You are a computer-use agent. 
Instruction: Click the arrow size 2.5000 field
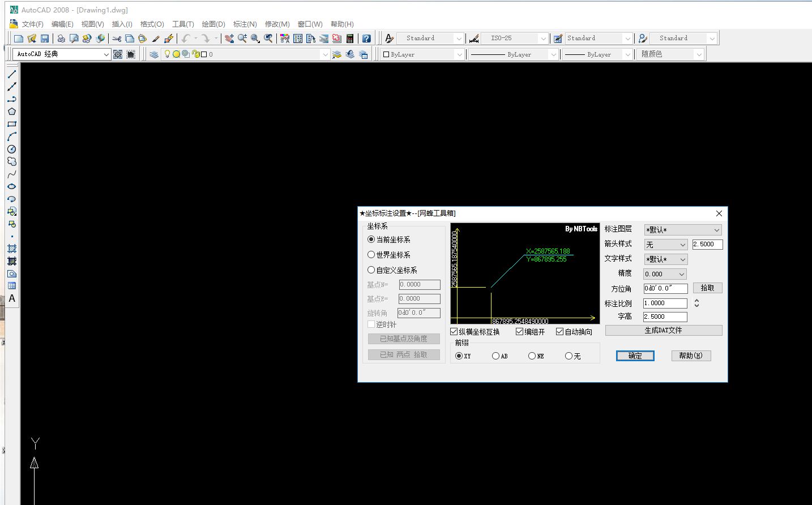coord(707,245)
